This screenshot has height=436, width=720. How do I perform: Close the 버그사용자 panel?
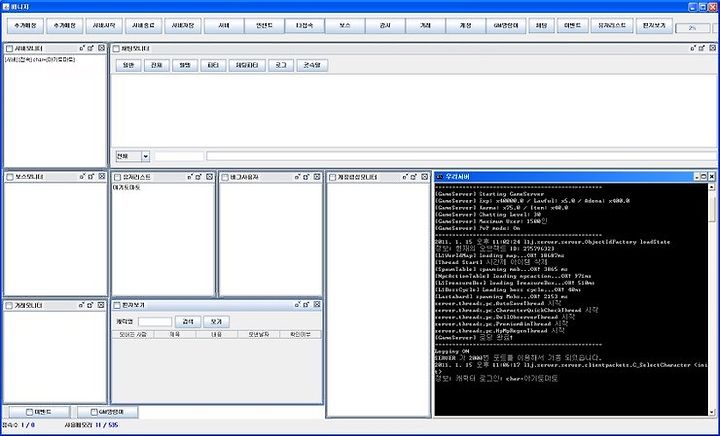(x=317, y=177)
